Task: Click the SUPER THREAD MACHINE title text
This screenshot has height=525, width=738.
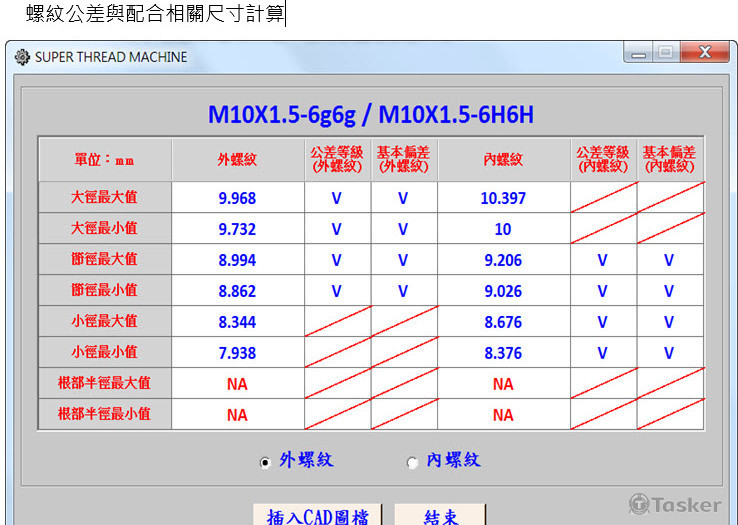Action: click(111, 57)
